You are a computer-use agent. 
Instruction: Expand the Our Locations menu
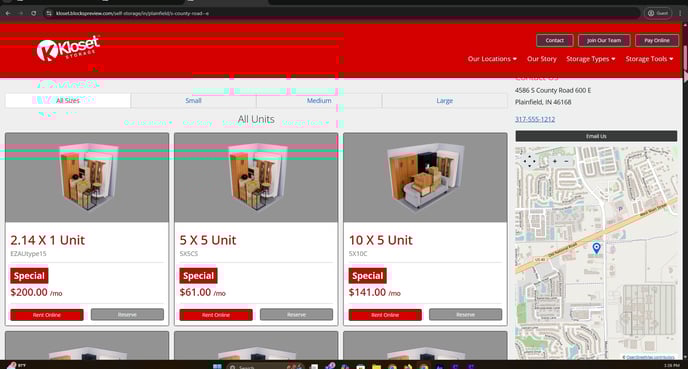pos(492,59)
